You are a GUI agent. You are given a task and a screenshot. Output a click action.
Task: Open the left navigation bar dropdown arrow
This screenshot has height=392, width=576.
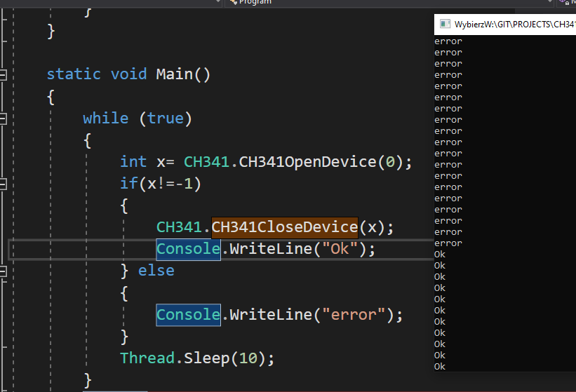[218, 1]
